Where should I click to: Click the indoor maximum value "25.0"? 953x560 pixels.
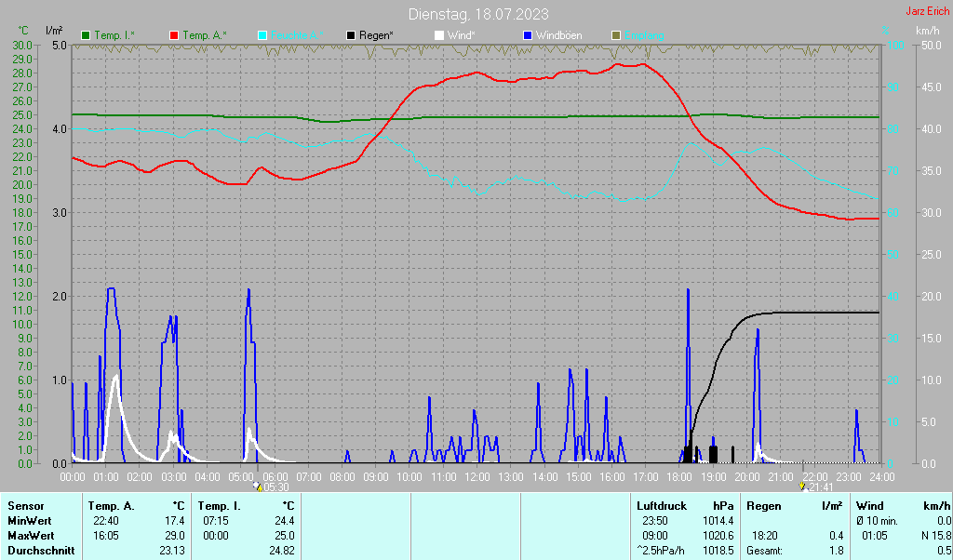(284, 537)
